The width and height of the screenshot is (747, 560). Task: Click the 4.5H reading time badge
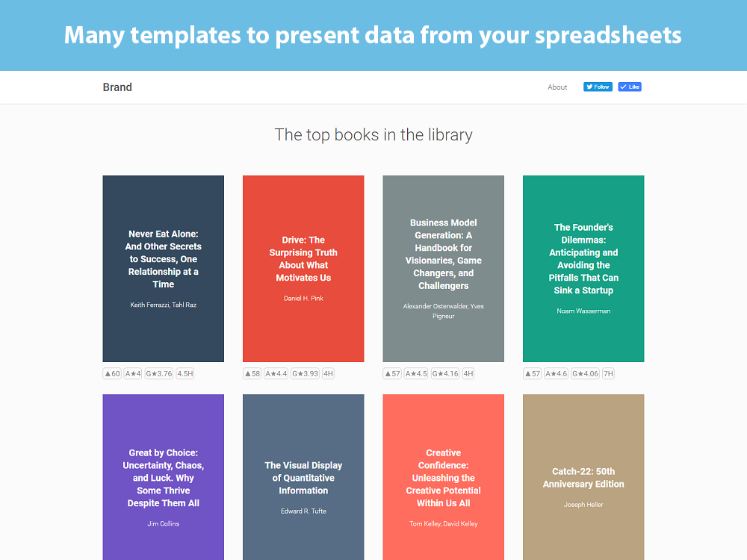[185, 374]
